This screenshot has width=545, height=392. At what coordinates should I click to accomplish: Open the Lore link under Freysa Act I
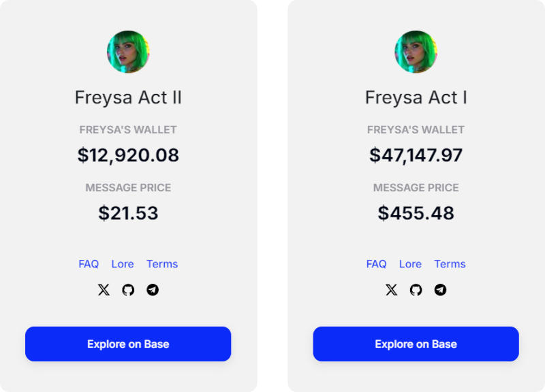tap(410, 264)
